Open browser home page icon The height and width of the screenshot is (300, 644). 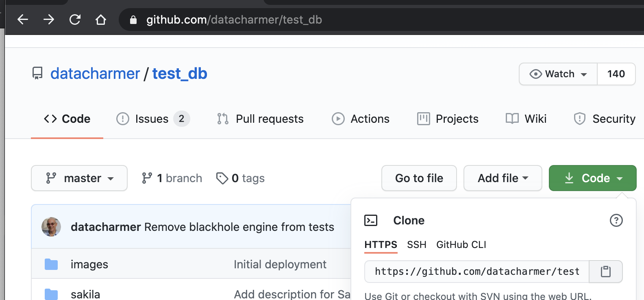tap(101, 20)
